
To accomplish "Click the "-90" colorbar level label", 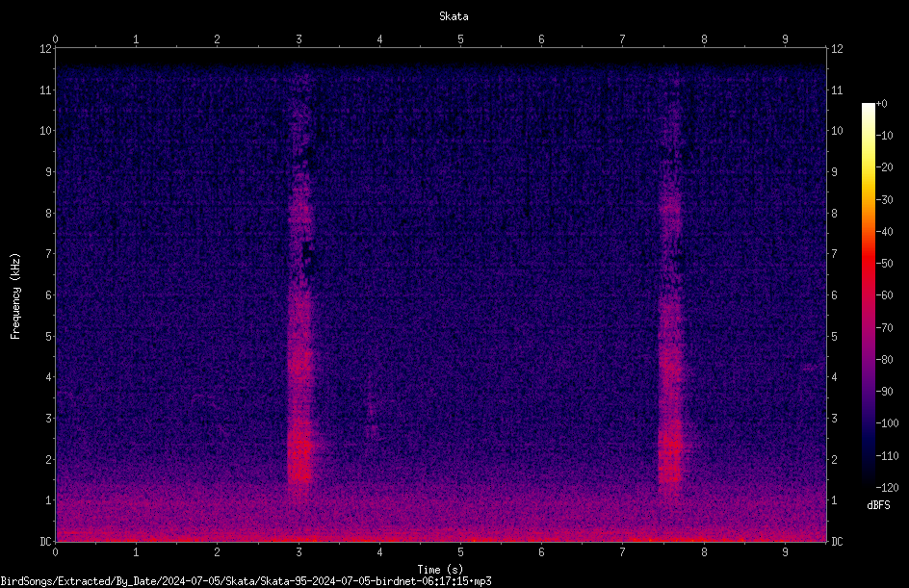I will click(x=885, y=392).
